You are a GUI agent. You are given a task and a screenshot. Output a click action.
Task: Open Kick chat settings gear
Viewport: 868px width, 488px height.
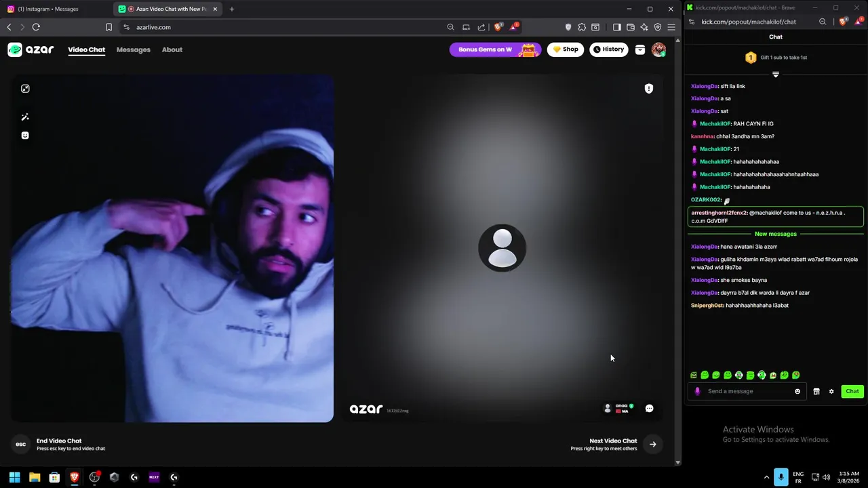[x=831, y=391]
